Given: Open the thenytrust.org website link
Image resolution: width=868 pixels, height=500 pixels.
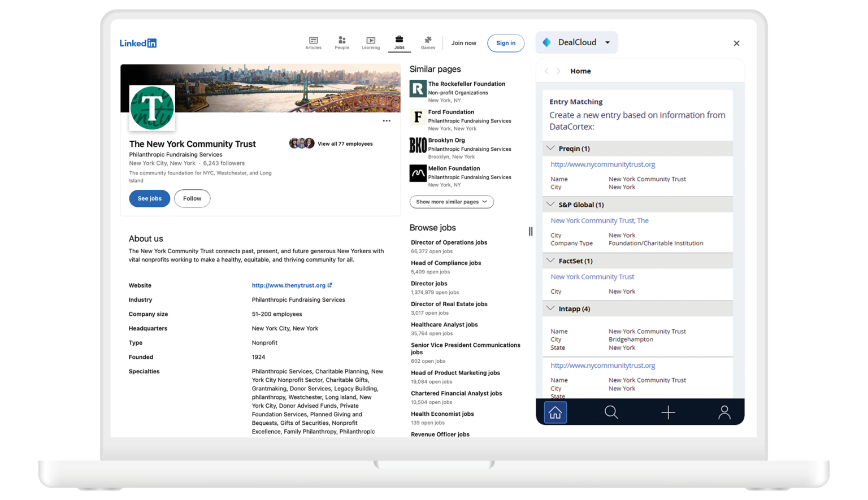Looking at the screenshot, I should (289, 285).
